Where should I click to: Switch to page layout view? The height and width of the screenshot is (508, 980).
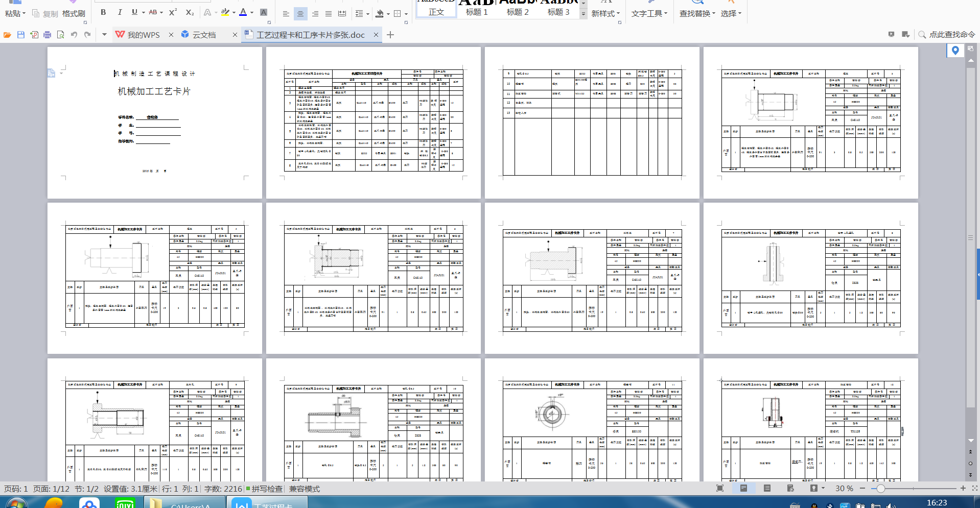pyautogui.click(x=743, y=489)
